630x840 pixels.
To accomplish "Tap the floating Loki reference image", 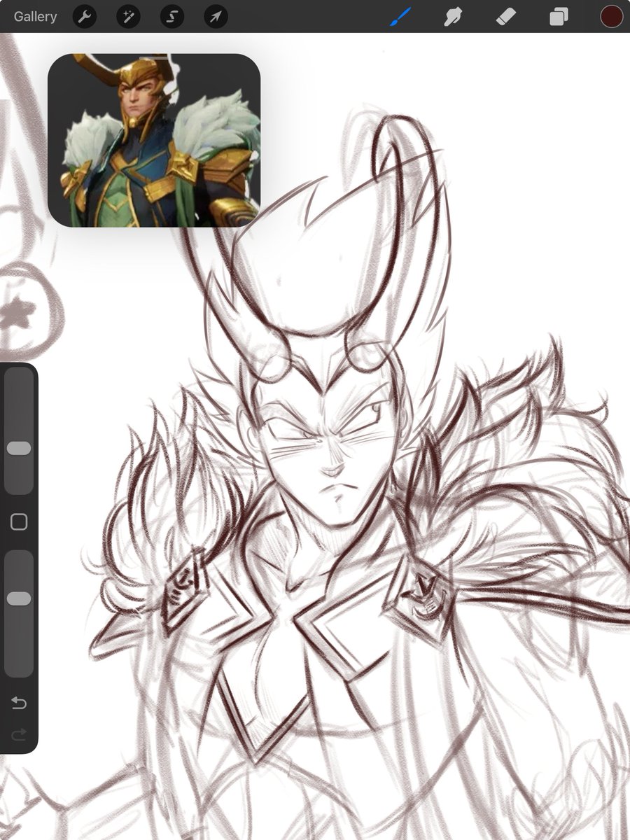I will point(154,140).
